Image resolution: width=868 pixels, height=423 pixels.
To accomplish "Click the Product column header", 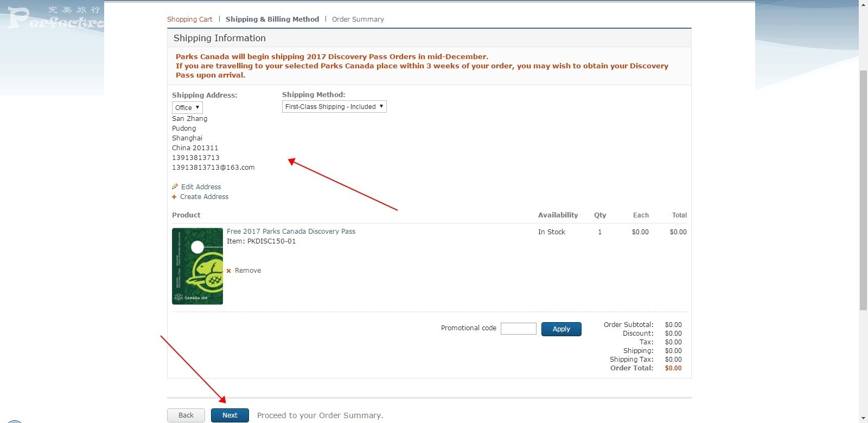I will (186, 215).
